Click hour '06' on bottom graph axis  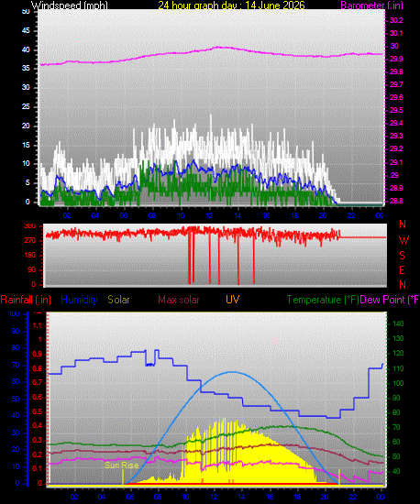[130, 497]
